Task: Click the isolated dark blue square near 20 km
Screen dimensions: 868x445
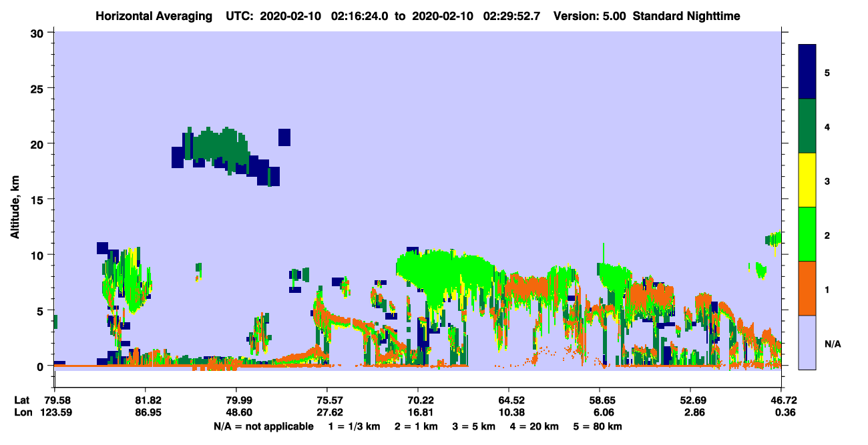Action: pyautogui.click(x=284, y=137)
